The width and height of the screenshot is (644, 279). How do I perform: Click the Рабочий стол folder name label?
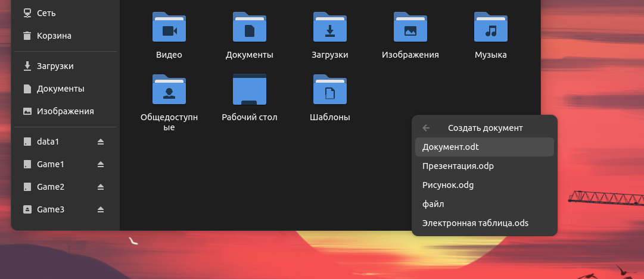point(249,117)
